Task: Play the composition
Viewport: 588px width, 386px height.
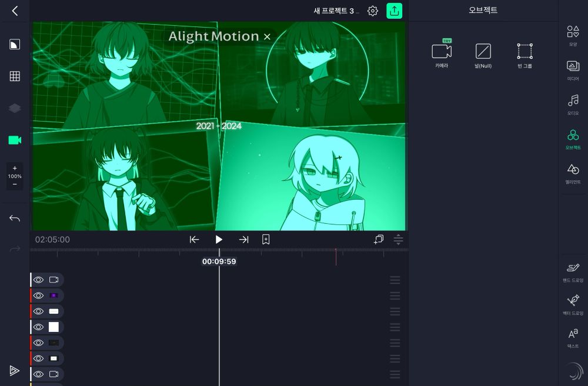Action: (219, 240)
